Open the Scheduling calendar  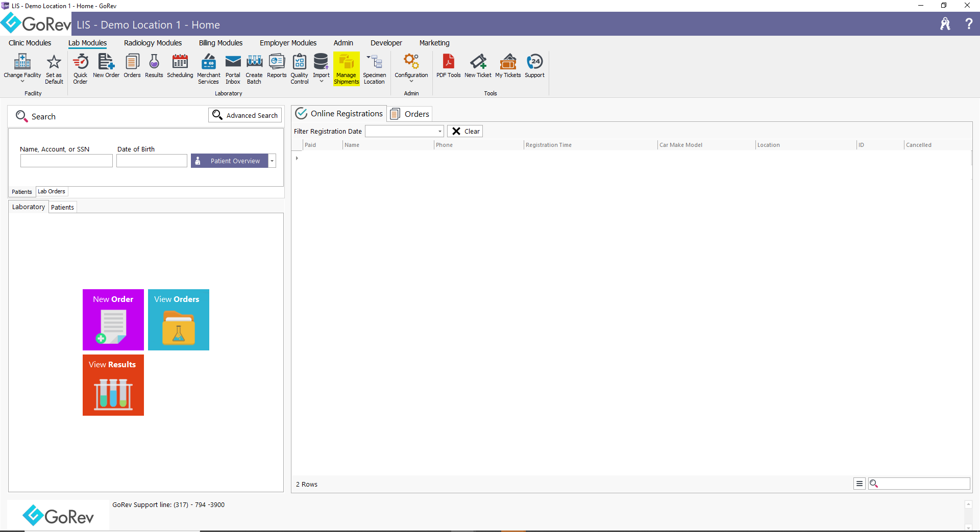click(180, 66)
